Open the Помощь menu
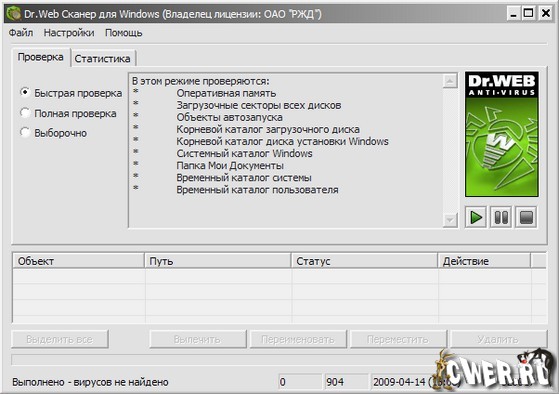Screen dimensions: 559x394 pos(123,33)
